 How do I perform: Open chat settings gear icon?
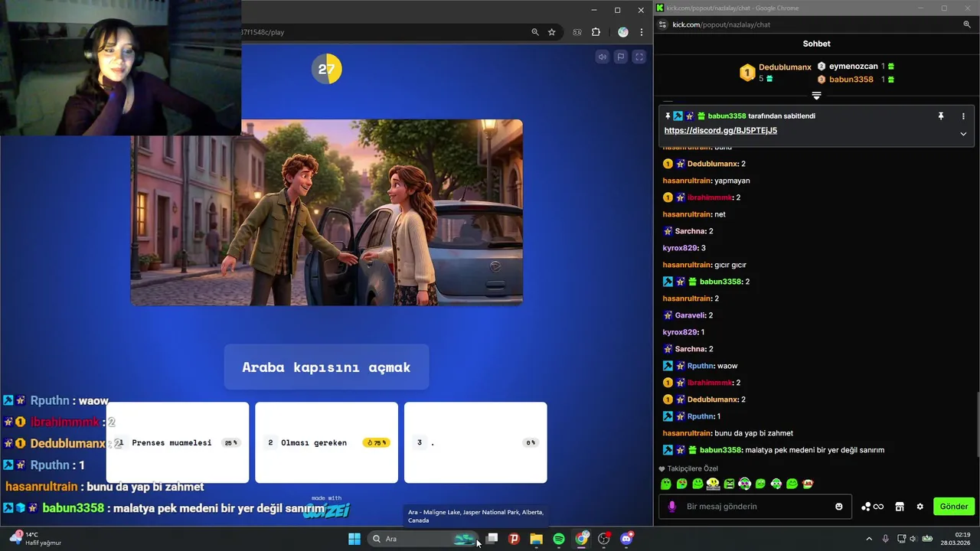tap(920, 507)
